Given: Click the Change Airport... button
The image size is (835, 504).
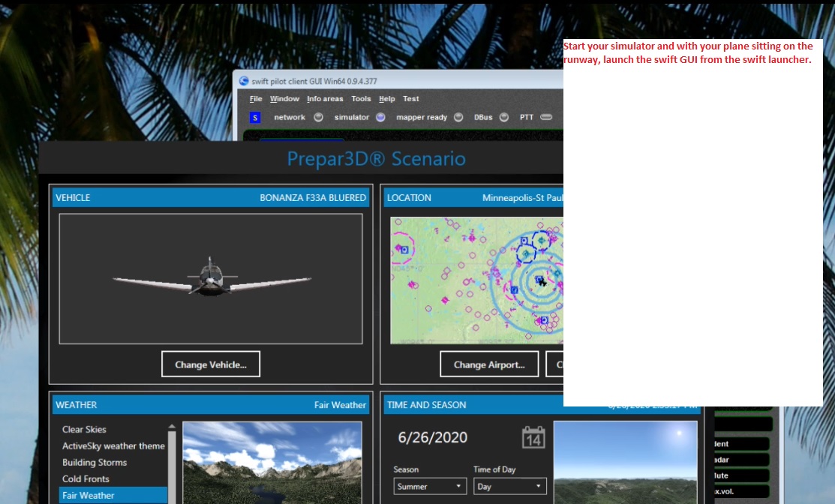Looking at the screenshot, I should pyautogui.click(x=489, y=364).
